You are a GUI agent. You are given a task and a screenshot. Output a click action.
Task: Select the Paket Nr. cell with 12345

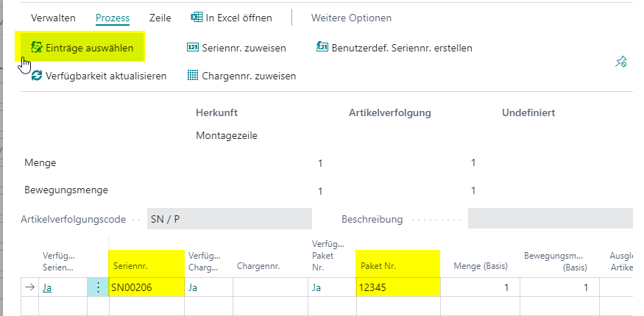coord(398,287)
